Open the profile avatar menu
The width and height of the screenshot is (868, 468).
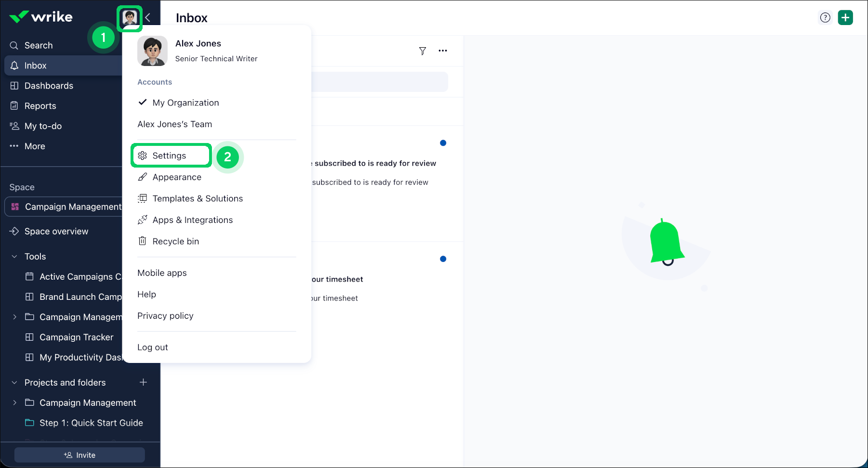pyautogui.click(x=130, y=18)
